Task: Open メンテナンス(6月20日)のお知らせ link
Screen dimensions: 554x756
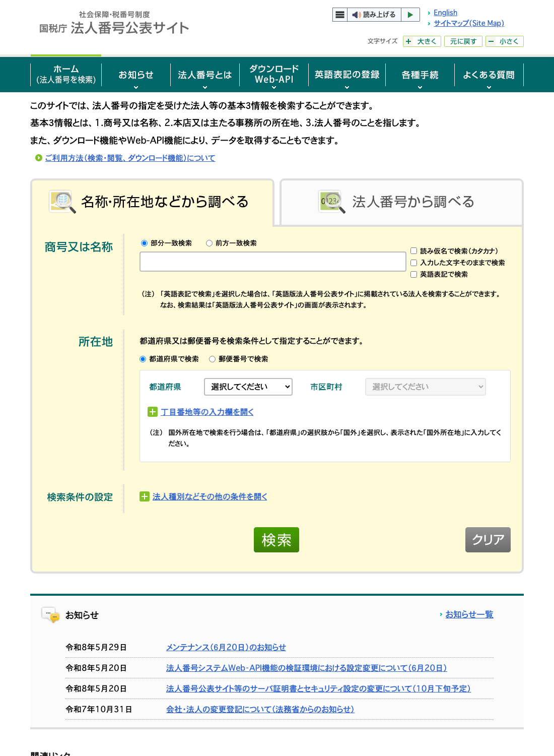Action: pos(226,648)
